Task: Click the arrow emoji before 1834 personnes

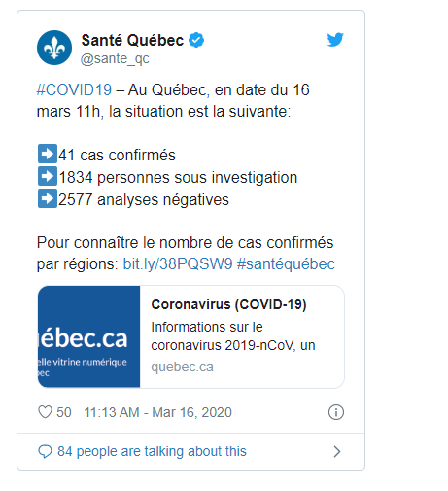Action: (48, 176)
